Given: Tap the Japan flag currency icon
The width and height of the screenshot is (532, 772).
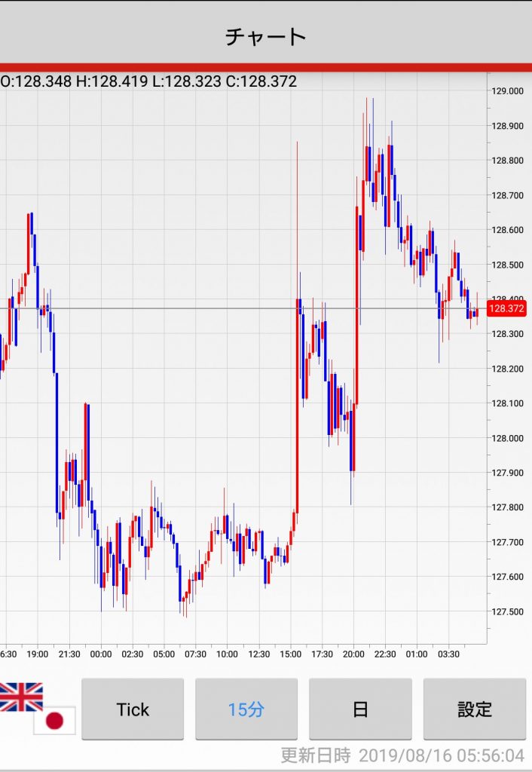Looking at the screenshot, I should (x=54, y=721).
